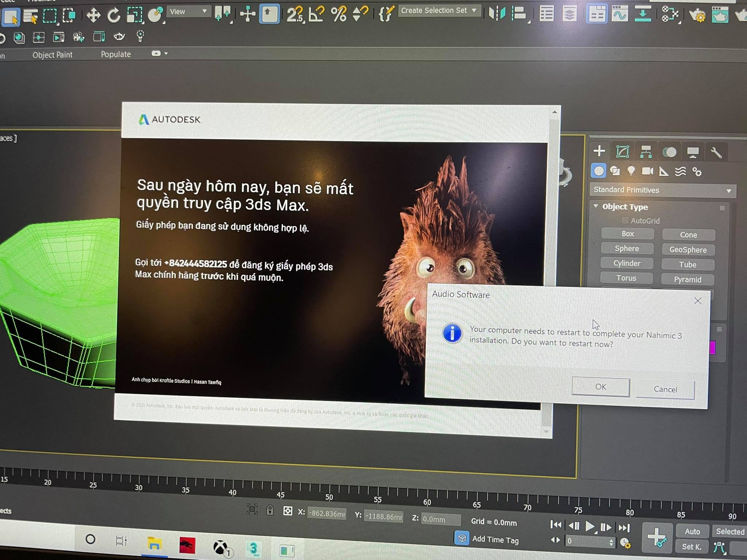Viewport: 747px width, 560px height.
Task: Toggle Auto key mode
Action: (692, 531)
